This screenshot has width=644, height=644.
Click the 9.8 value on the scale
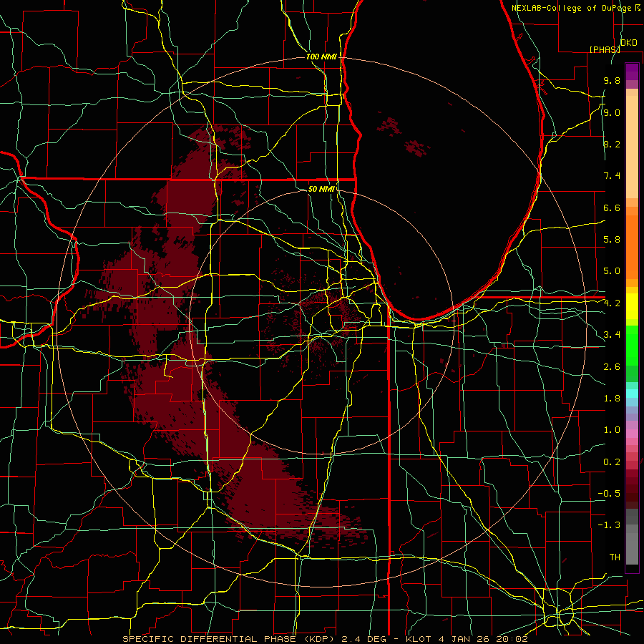612,81
